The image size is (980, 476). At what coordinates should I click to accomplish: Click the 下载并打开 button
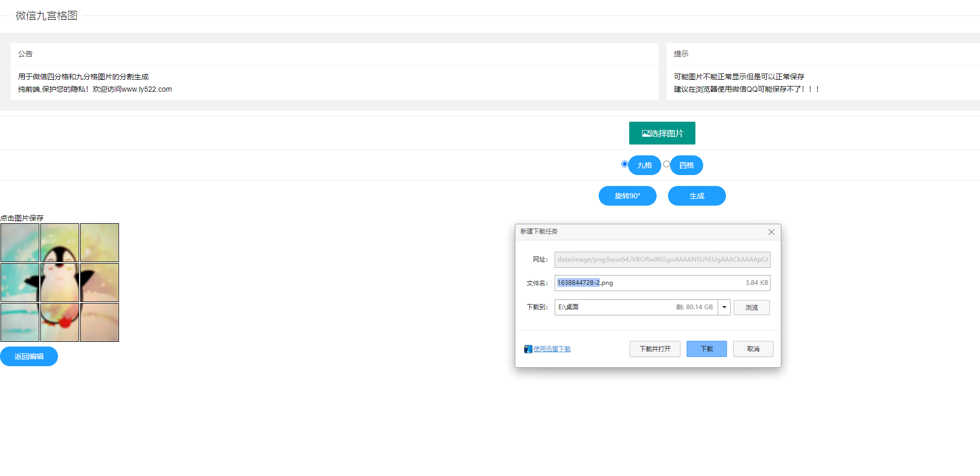click(x=655, y=349)
